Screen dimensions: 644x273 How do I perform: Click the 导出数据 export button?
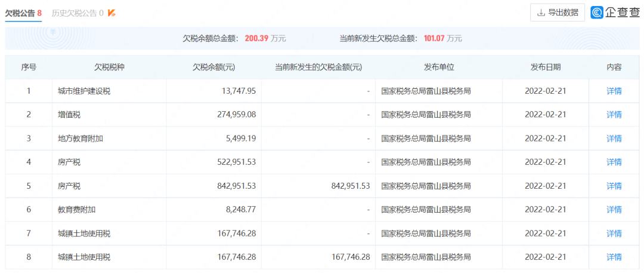pos(558,13)
